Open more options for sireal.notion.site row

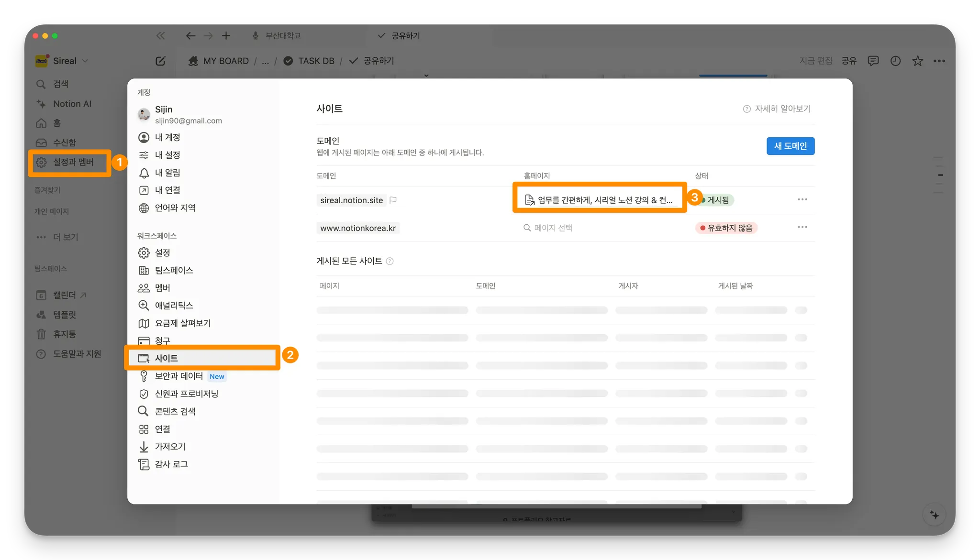(x=802, y=199)
